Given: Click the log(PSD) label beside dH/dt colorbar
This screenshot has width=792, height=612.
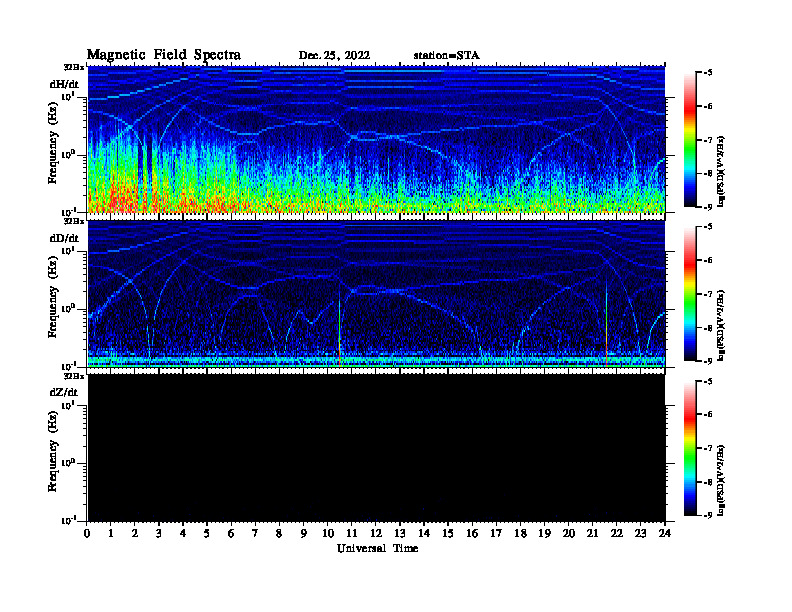Looking at the screenshot, I should (x=722, y=171).
